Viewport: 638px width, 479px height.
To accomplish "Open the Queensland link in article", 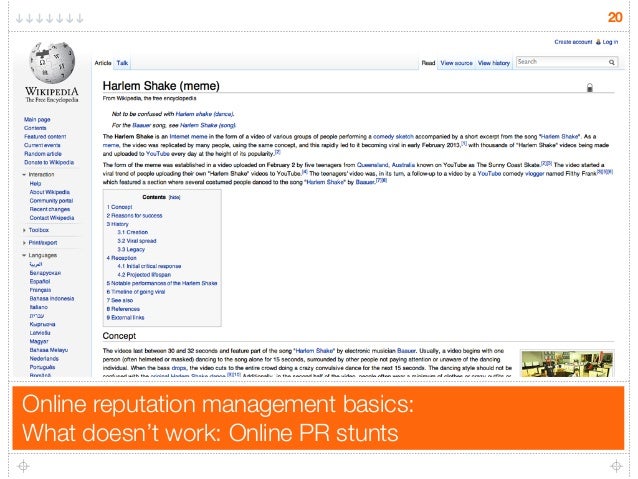I will 372,165.
